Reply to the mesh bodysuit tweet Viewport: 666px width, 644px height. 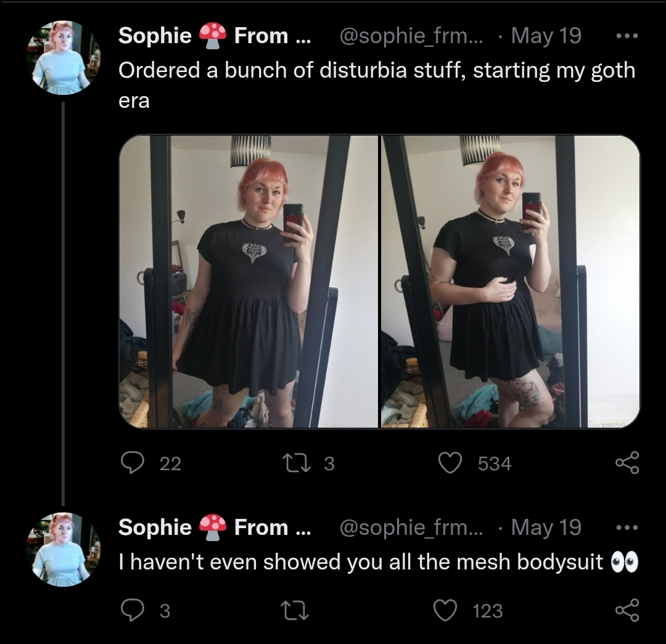132,611
